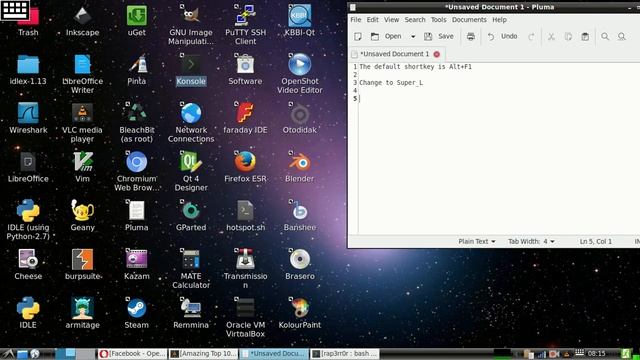Open KBBI-Qt desktop icon
The width and height of the screenshot is (640, 360).
300,20
